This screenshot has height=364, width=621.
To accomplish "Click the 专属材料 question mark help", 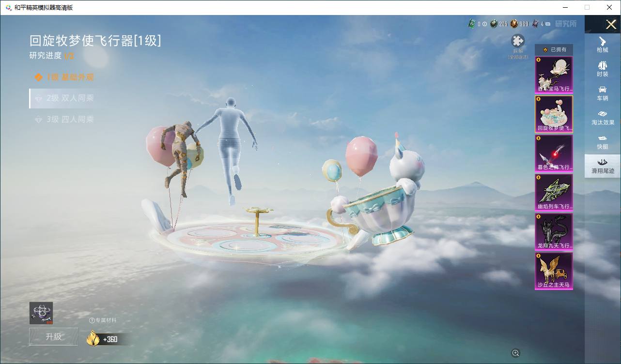I will point(92,320).
